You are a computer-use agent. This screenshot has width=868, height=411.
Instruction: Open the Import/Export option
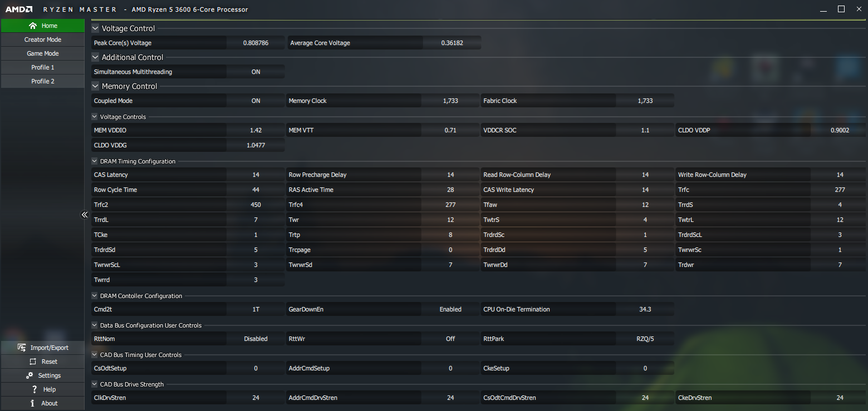[42, 348]
